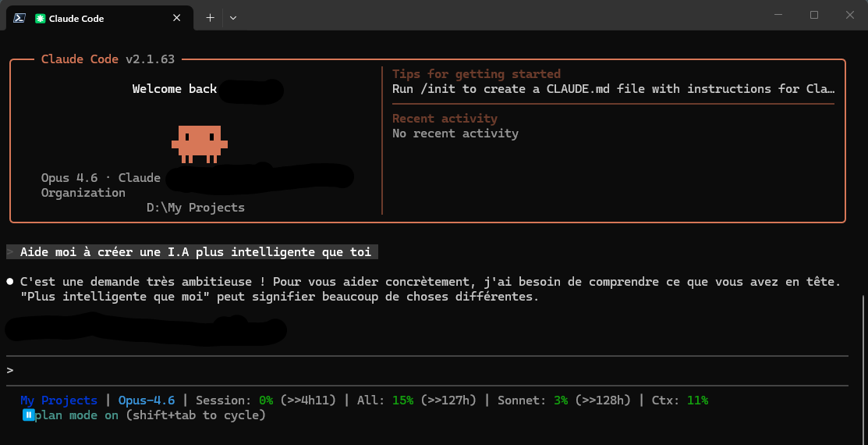Open the new tab profile dropdown chevron
The width and height of the screenshot is (868, 445).
(233, 17)
